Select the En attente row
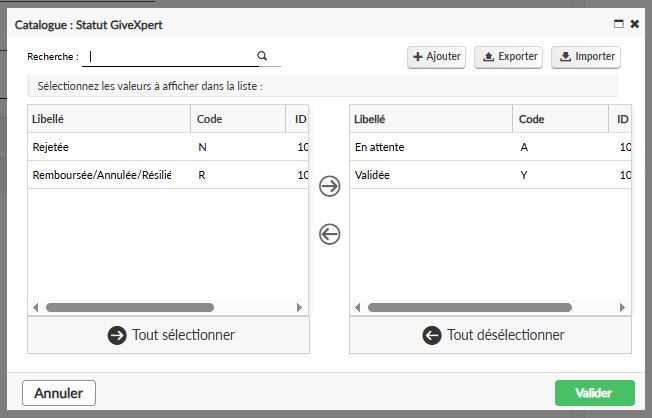 430,147
